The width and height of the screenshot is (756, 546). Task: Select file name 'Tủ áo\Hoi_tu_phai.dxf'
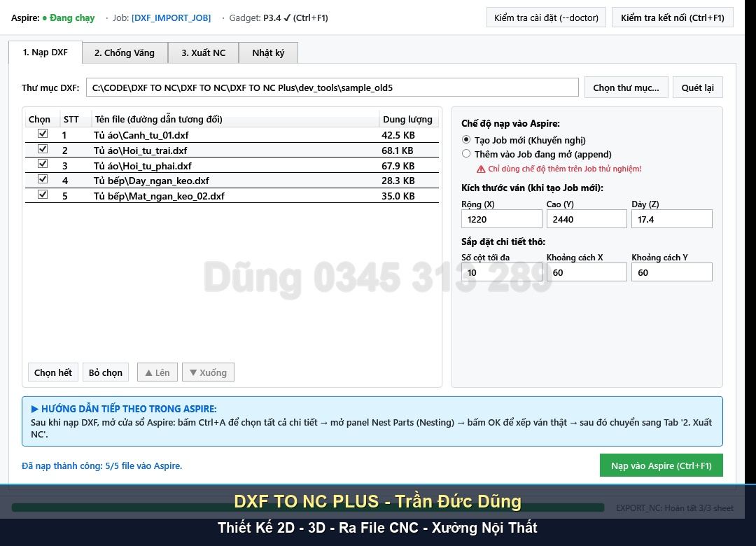point(142,166)
